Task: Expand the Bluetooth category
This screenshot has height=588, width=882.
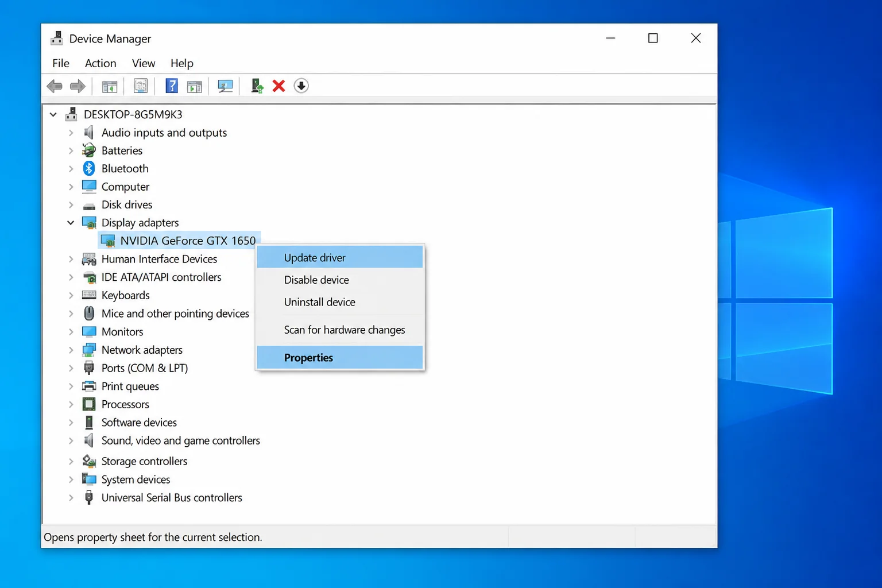Action: [x=71, y=168]
